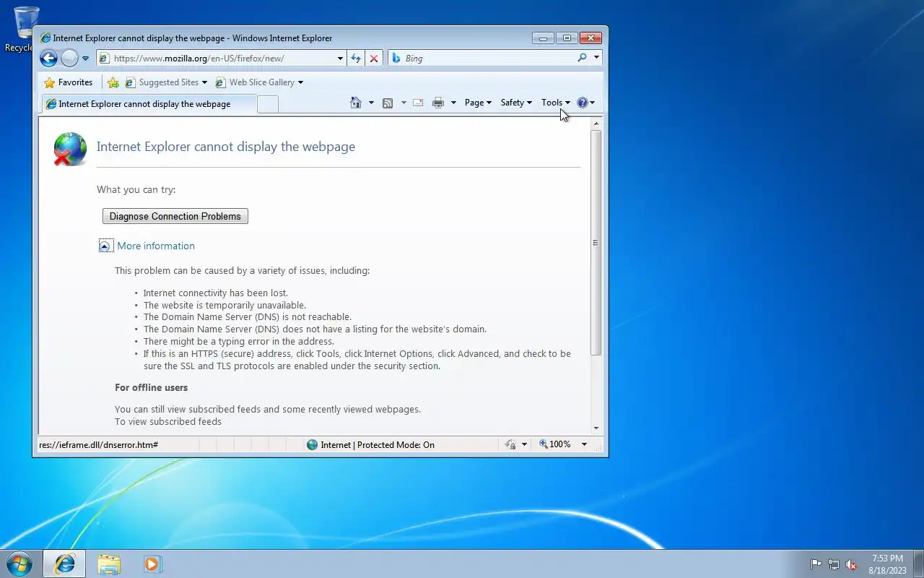Open the Windows Start button

(x=19, y=564)
